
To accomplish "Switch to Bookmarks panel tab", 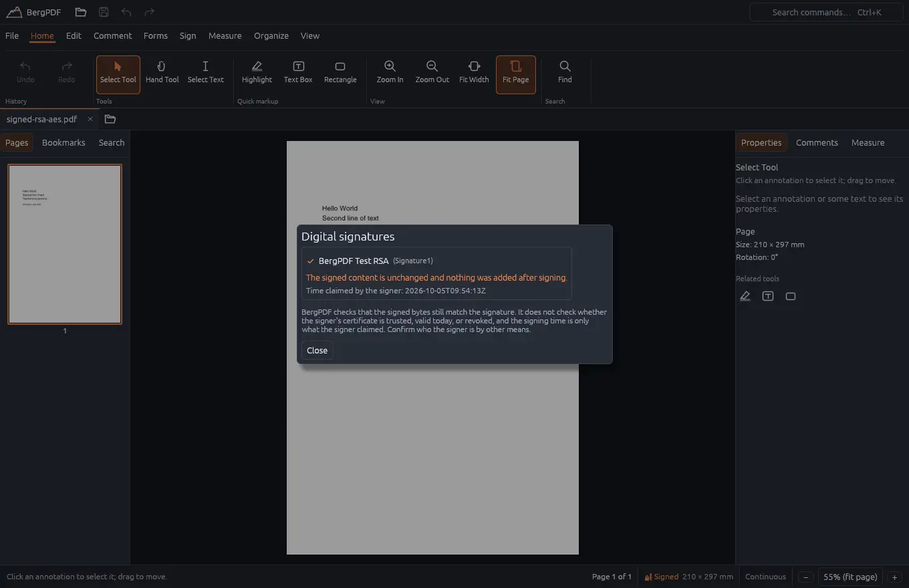I will (63, 142).
